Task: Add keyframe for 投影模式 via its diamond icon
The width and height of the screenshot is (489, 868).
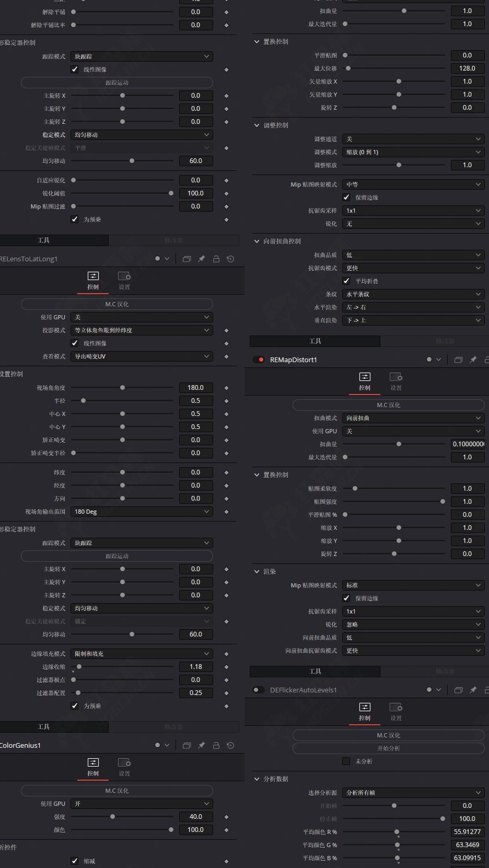Action: point(226,330)
